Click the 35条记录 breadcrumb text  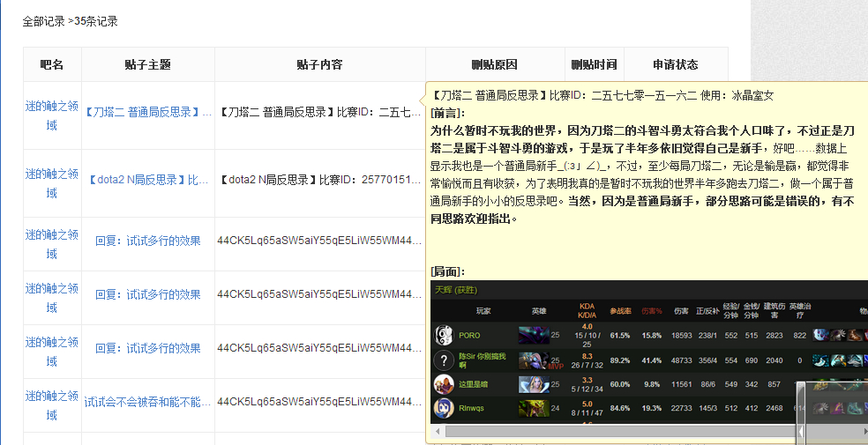(96, 21)
